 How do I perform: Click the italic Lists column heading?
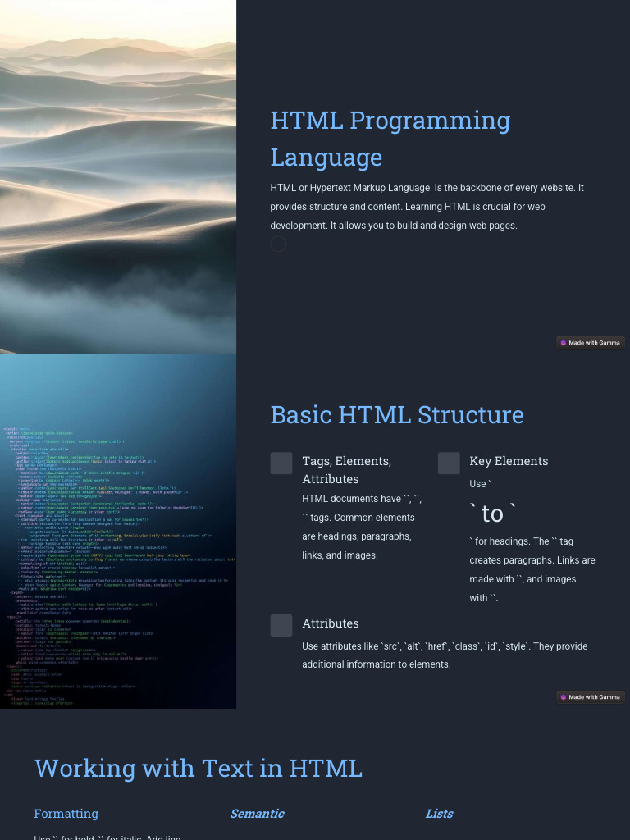point(439,814)
